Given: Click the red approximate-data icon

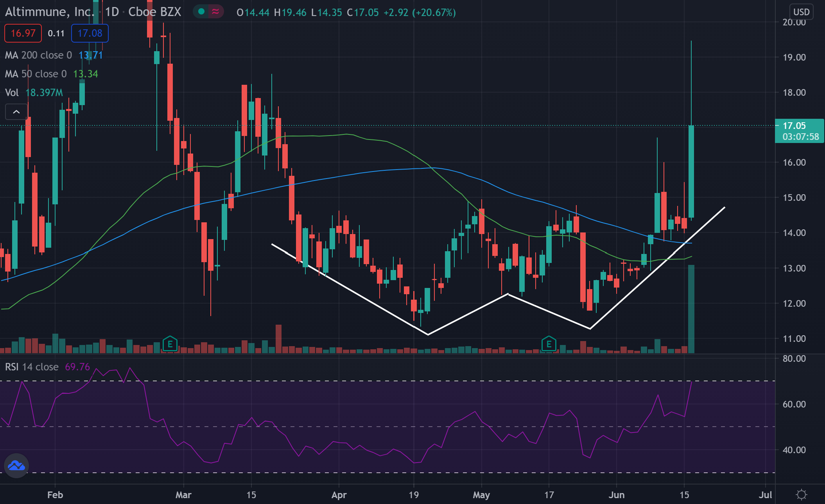Looking at the screenshot, I should [215, 12].
